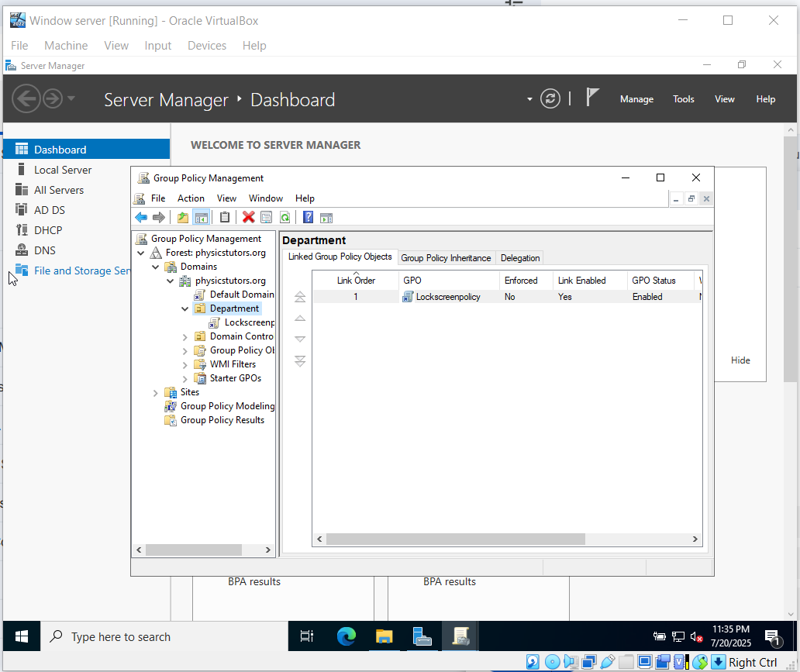Click the Group Policy Management taskbar icon
The height and width of the screenshot is (672, 800).
tap(460, 636)
